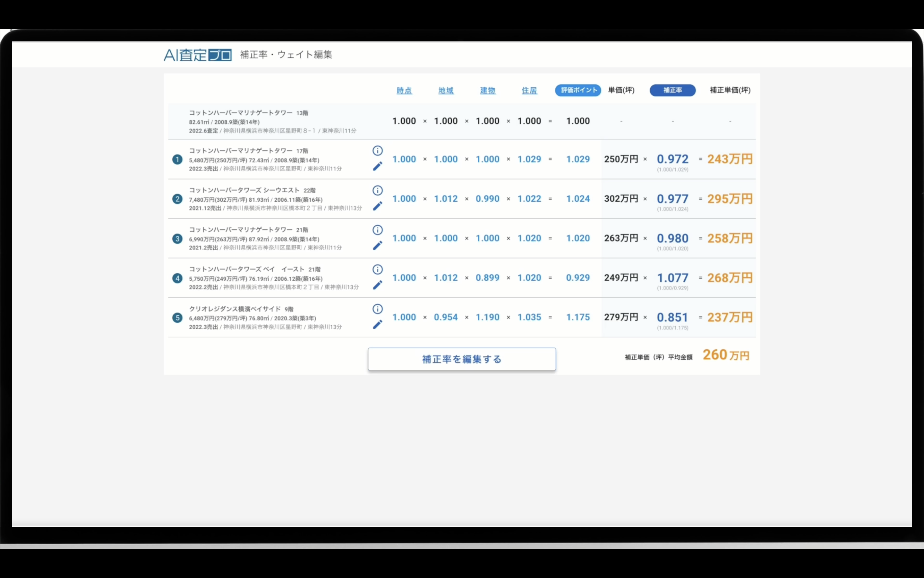Click average amount 260万円

pyautogui.click(x=726, y=355)
